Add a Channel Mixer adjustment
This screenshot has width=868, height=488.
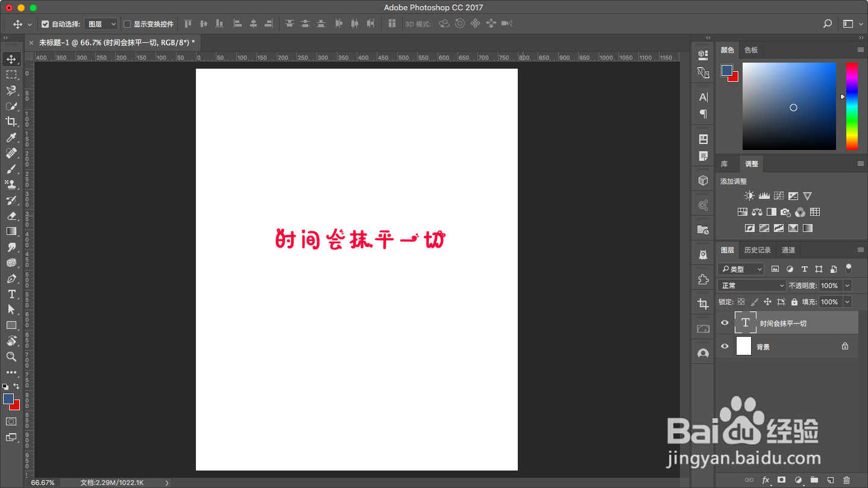[x=800, y=212]
